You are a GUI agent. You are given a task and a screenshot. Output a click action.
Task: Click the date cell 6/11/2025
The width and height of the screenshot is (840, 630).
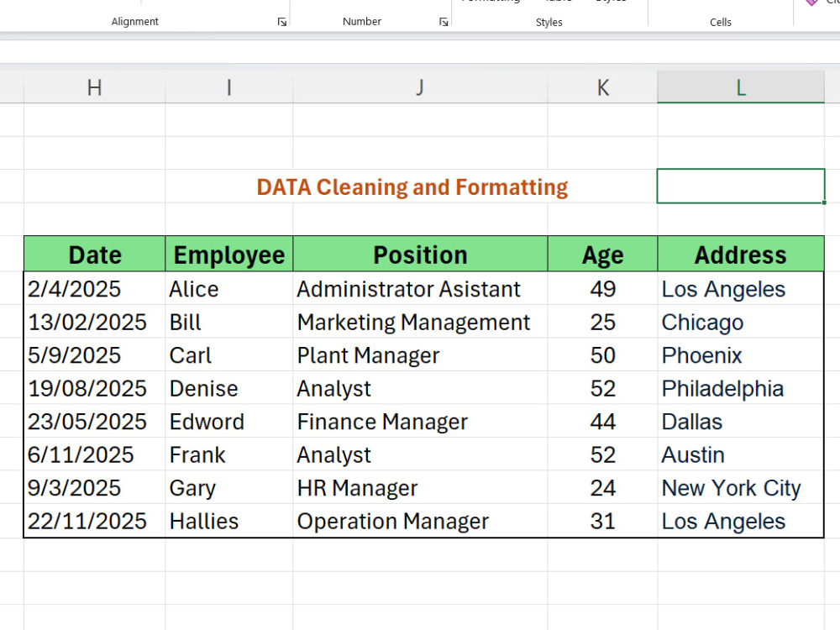pyautogui.click(x=95, y=454)
